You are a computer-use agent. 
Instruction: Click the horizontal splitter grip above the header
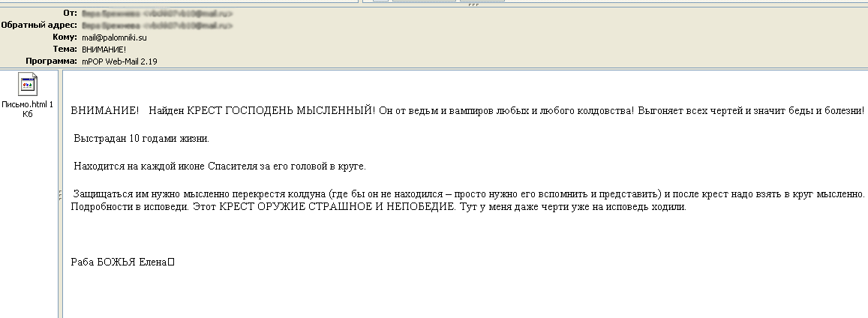(473, 4)
